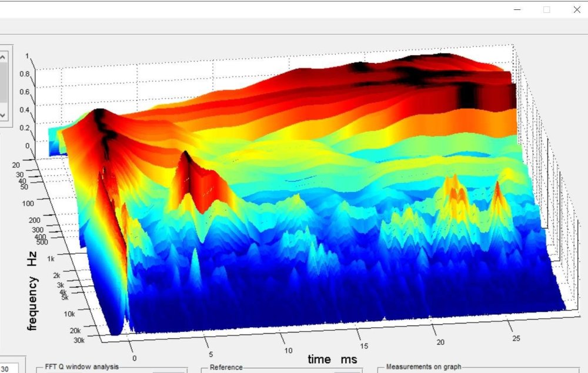The width and height of the screenshot is (588, 373).
Task: Close the waterfall plot window
Action: coord(576,9)
